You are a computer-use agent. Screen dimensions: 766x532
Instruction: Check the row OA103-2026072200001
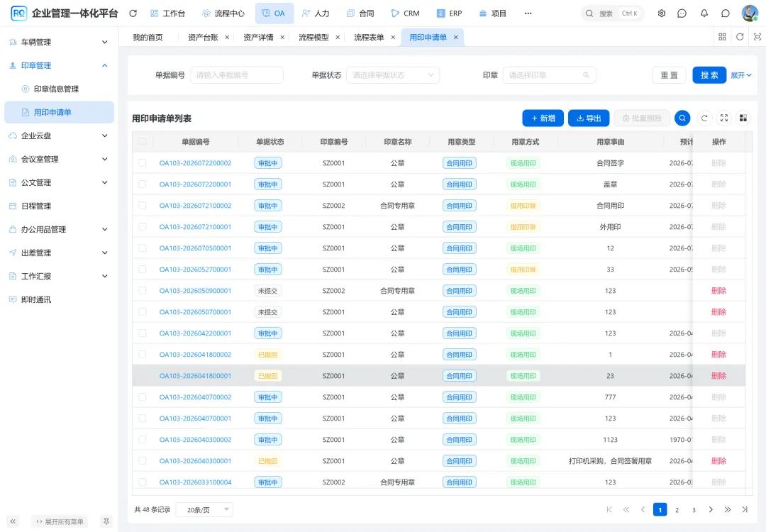142,184
